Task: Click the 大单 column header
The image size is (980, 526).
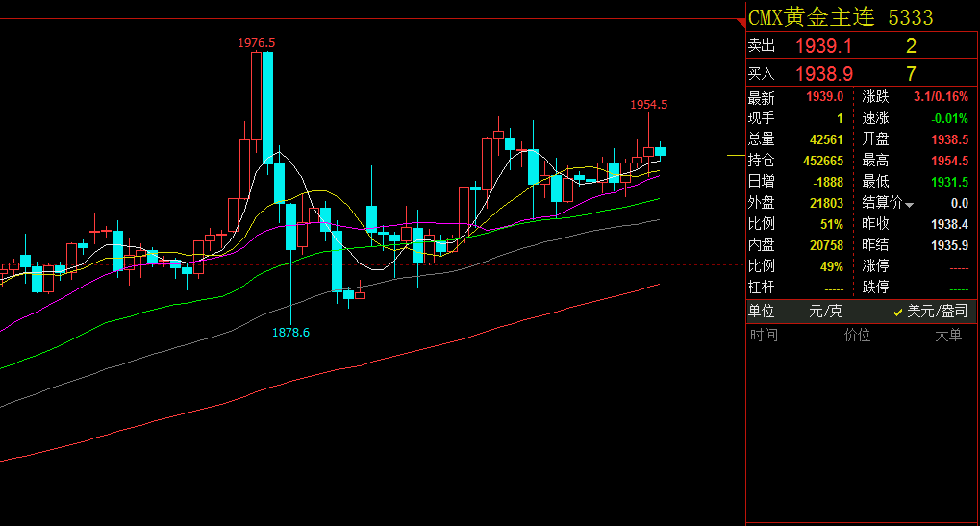Action: click(x=948, y=336)
